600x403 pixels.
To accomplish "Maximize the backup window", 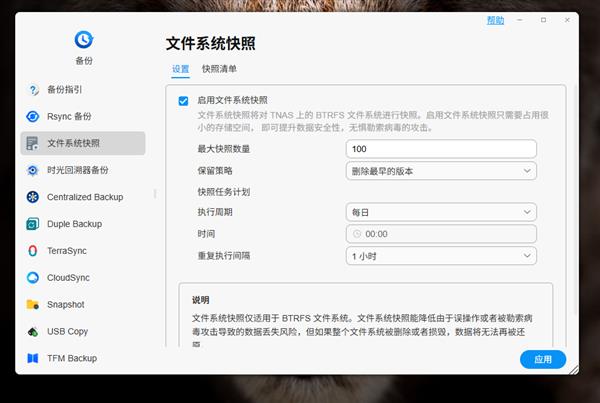I will coord(543,20).
